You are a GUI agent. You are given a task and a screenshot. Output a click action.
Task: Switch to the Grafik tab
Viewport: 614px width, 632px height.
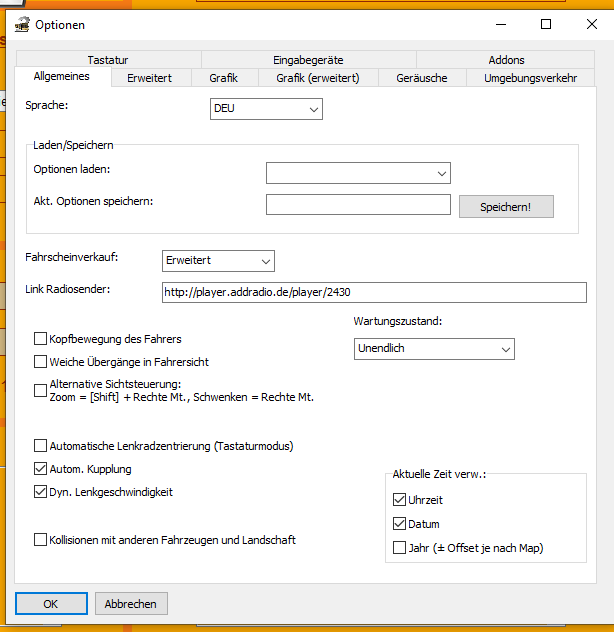click(x=223, y=77)
